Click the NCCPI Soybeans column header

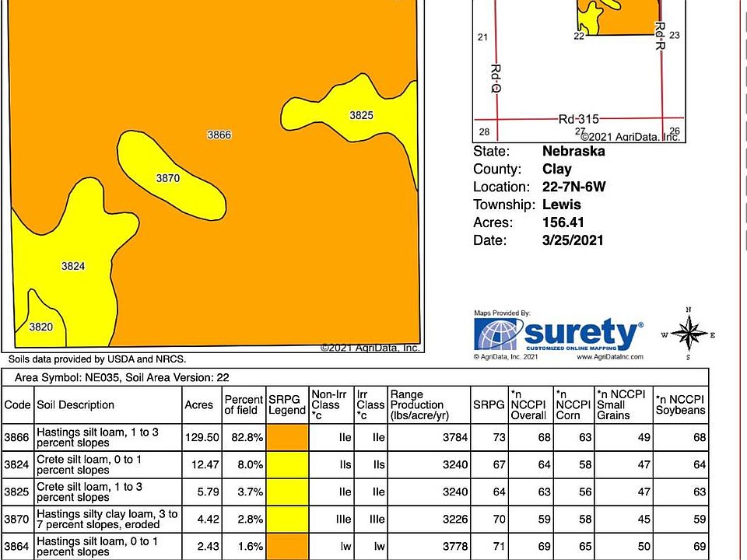point(680,404)
